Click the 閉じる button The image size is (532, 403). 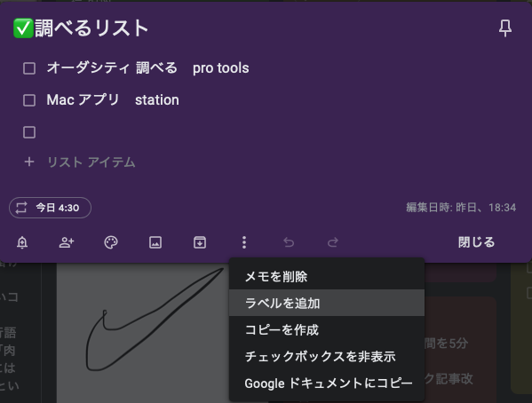476,242
